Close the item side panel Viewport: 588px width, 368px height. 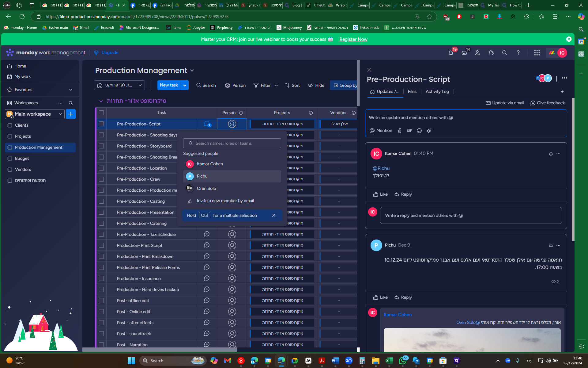tap(369, 70)
